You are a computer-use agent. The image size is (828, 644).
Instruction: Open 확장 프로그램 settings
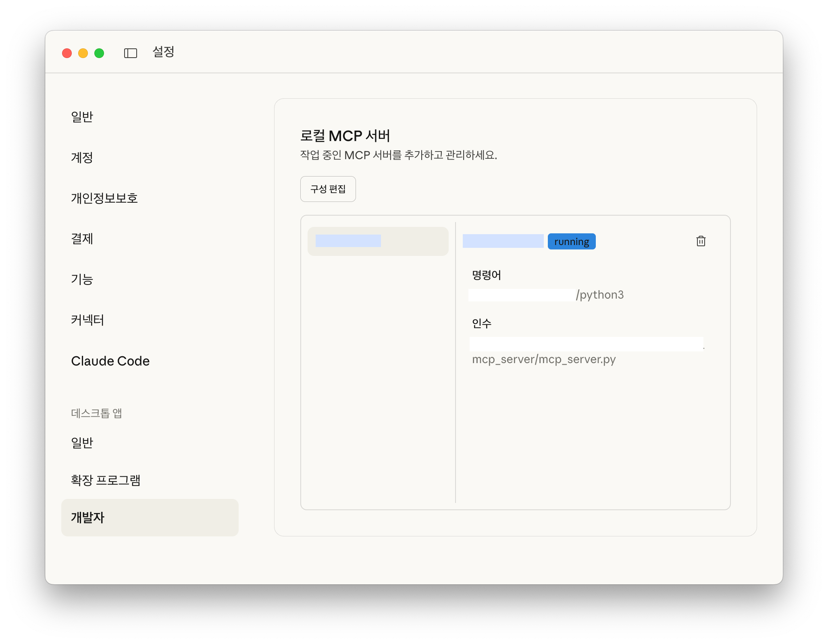pos(106,480)
